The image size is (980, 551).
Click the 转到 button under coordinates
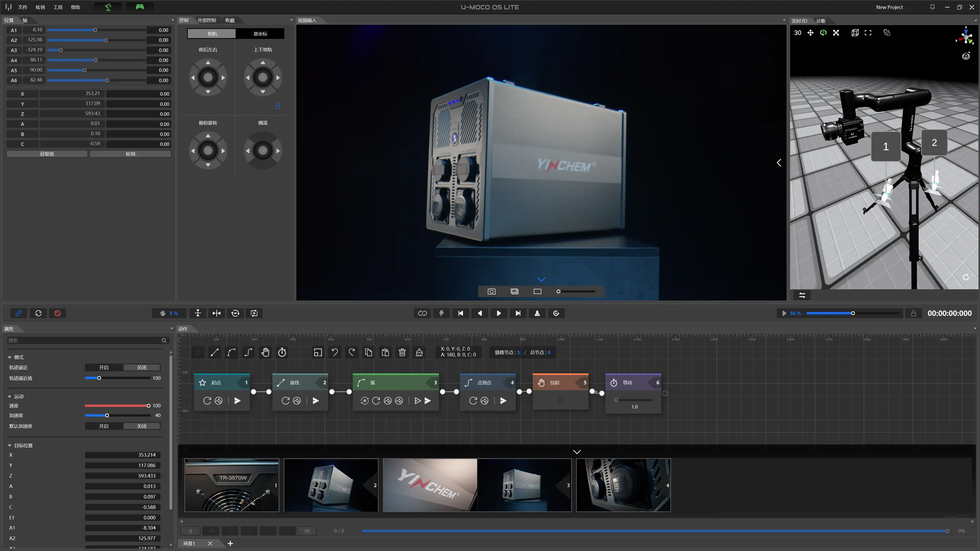pyautogui.click(x=130, y=154)
